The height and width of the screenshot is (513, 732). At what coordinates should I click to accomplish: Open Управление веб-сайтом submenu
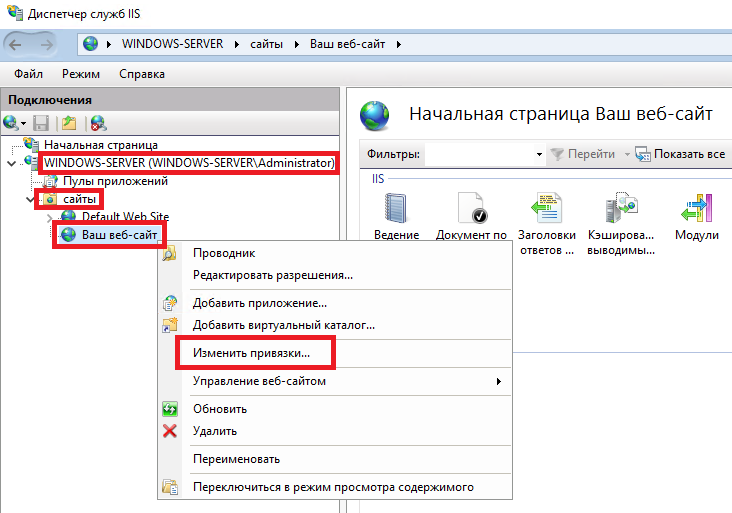[335, 381]
